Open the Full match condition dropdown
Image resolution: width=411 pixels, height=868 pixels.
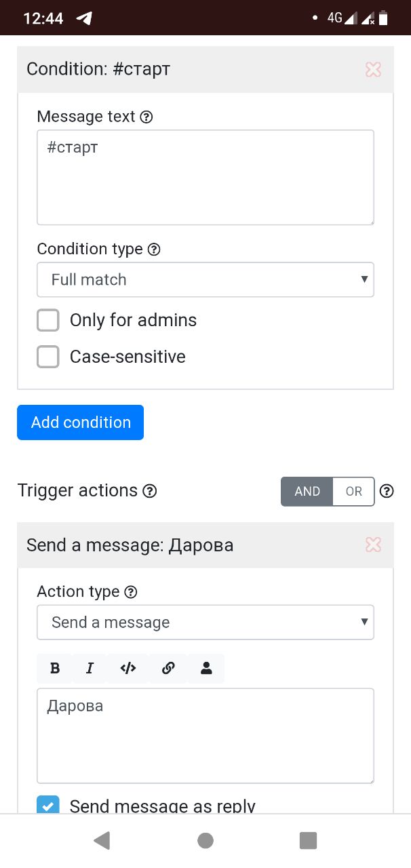(x=206, y=279)
